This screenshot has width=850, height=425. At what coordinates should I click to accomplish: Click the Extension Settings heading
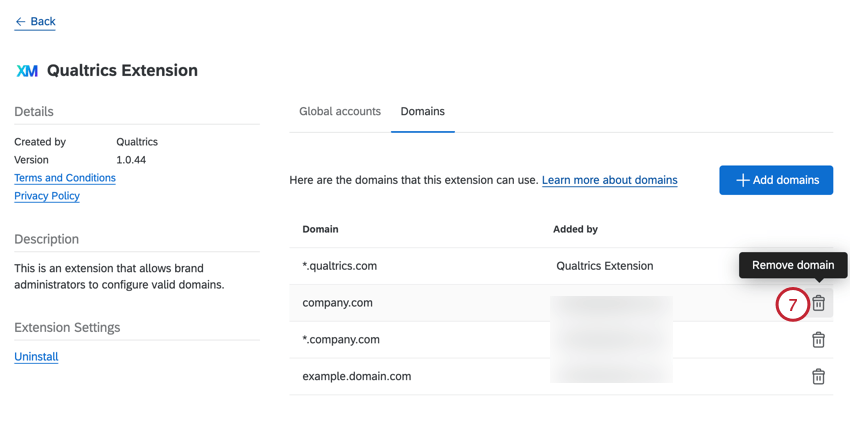click(67, 327)
